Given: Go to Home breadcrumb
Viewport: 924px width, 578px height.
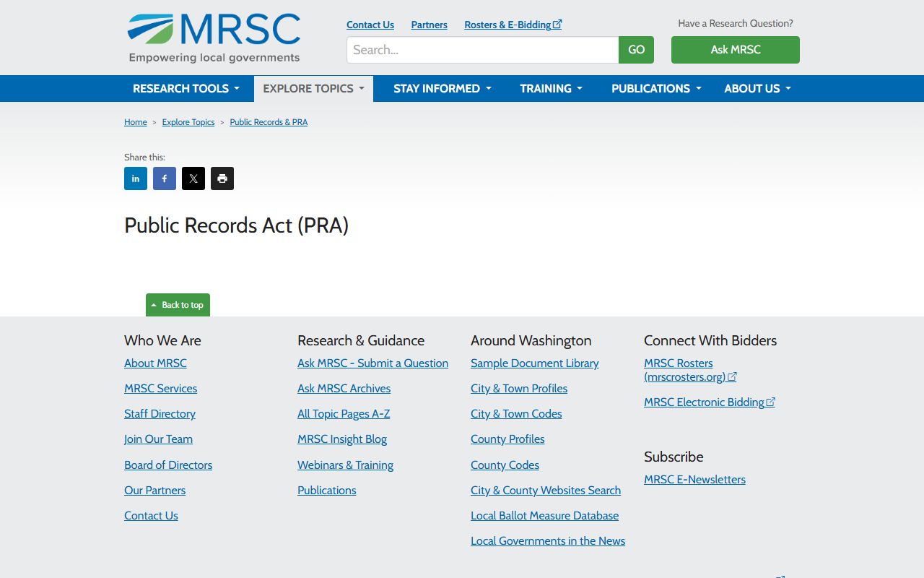Looking at the screenshot, I should 136,122.
